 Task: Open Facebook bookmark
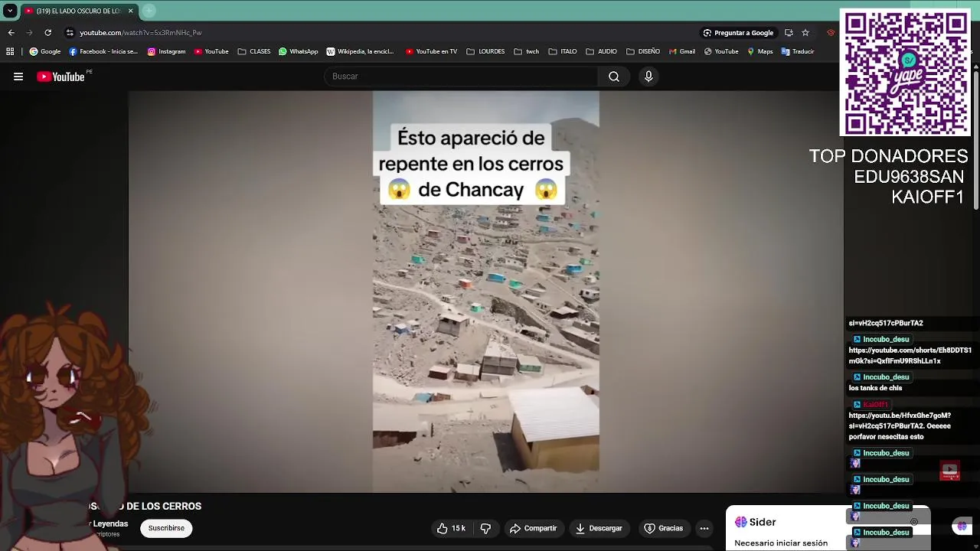103,51
